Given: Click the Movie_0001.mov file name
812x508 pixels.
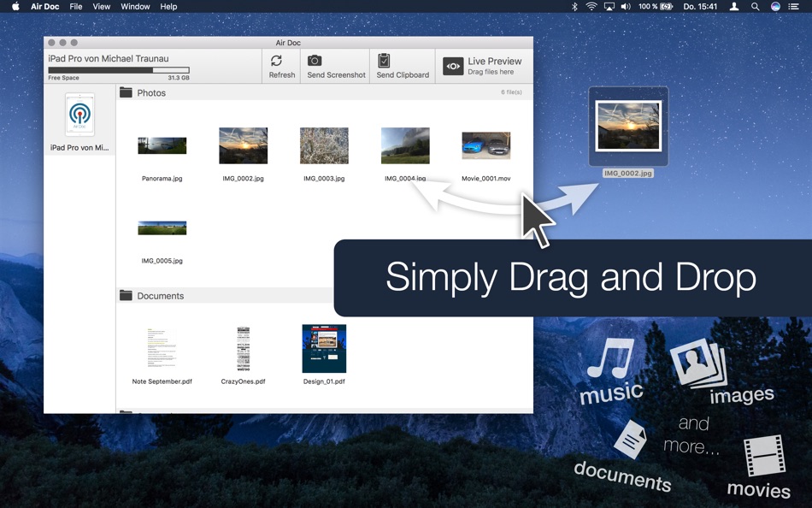Looking at the screenshot, I should tap(485, 179).
